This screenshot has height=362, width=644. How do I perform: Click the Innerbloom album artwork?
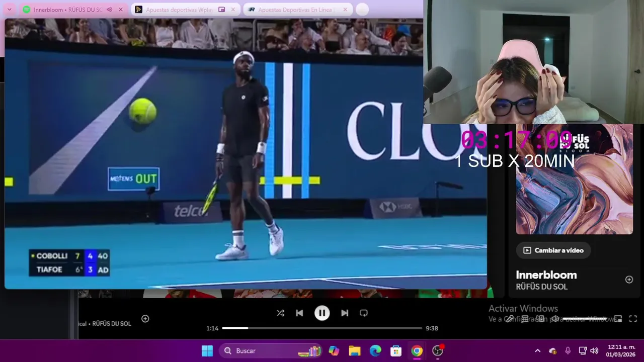[x=575, y=179]
